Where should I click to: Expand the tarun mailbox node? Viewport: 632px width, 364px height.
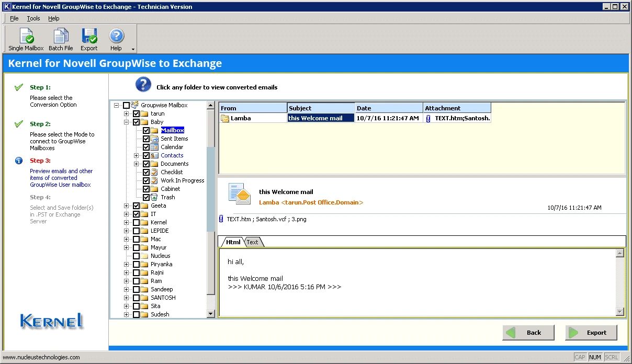[126, 113]
